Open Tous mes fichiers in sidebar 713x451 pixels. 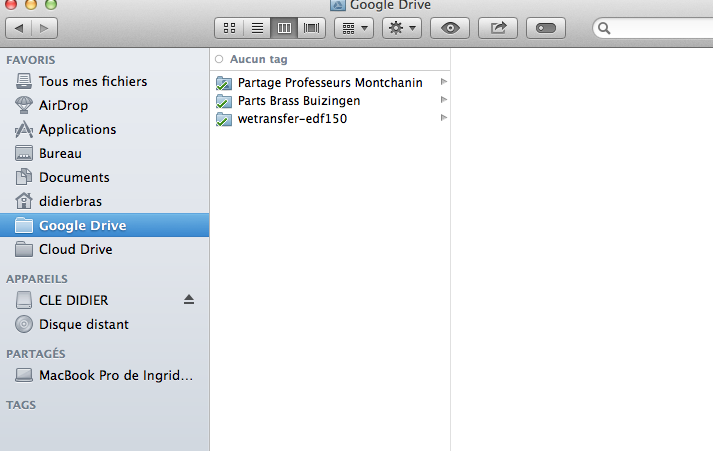tap(105, 81)
